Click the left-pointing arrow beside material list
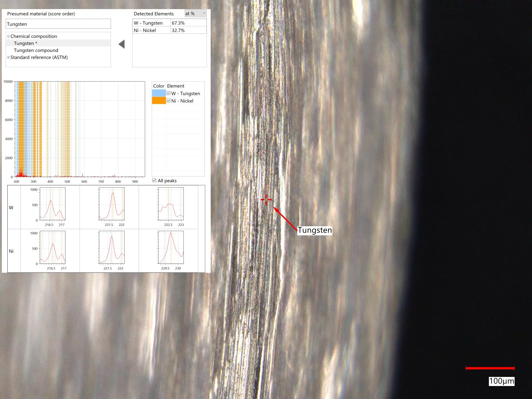This screenshot has height=399, width=532. click(122, 44)
